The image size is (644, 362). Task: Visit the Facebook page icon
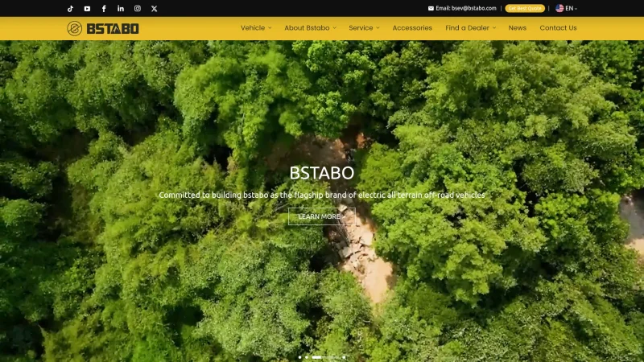(x=104, y=8)
